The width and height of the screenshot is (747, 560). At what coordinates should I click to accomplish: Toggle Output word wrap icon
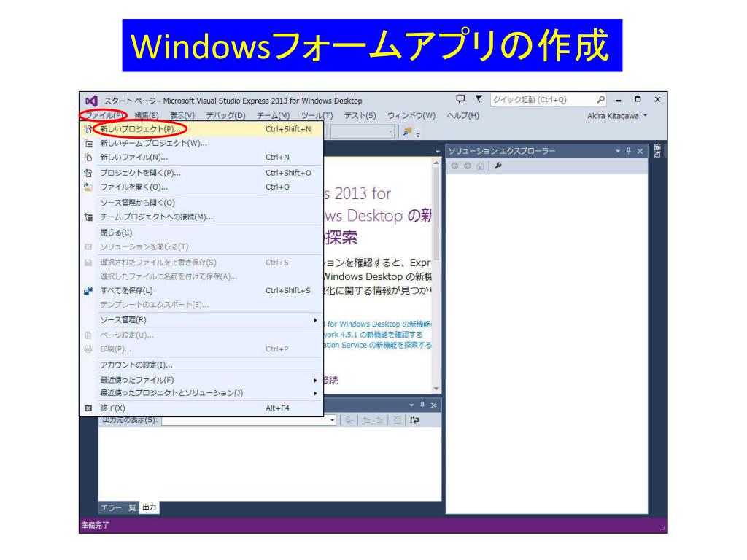(414, 421)
